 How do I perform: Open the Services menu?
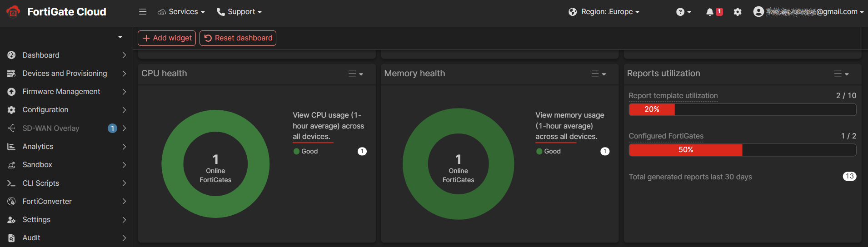[x=181, y=12]
